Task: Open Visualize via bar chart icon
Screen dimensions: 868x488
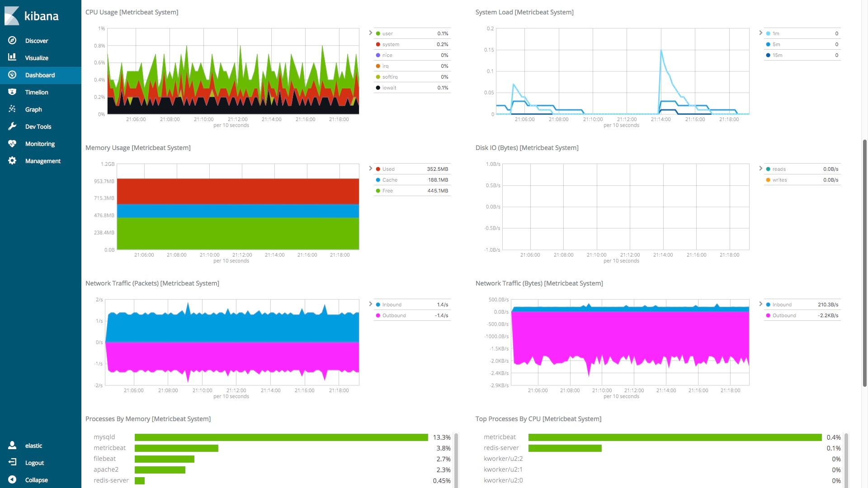Action: pos(12,57)
